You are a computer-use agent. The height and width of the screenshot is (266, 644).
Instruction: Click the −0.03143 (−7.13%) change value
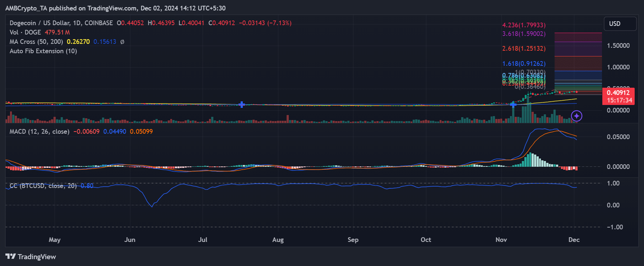[x=265, y=23]
